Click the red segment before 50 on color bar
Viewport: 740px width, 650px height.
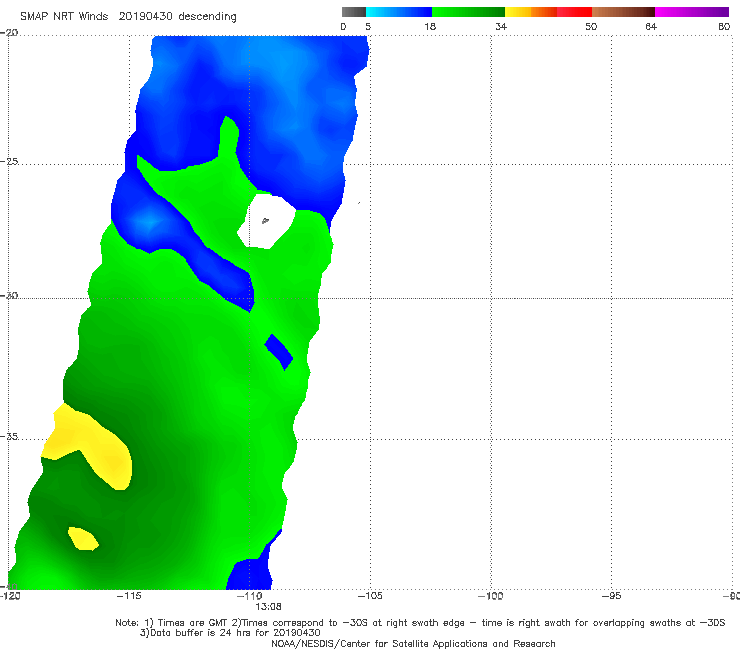click(574, 12)
